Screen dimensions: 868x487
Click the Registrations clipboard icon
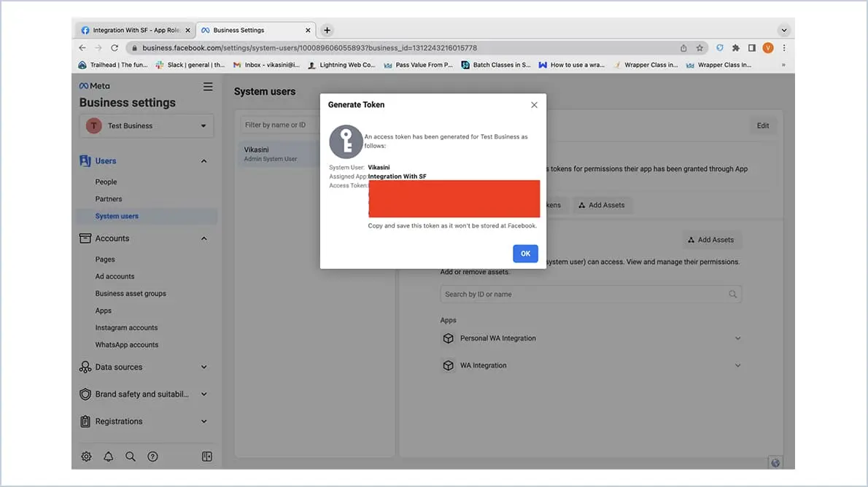coord(85,421)
